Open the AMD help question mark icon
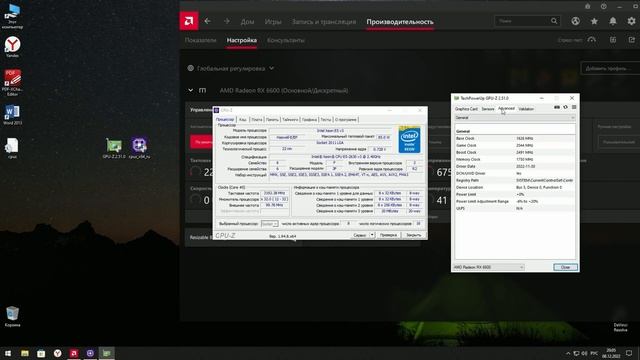The height and width of the screenshot is (360, 640). coord(604,6)
